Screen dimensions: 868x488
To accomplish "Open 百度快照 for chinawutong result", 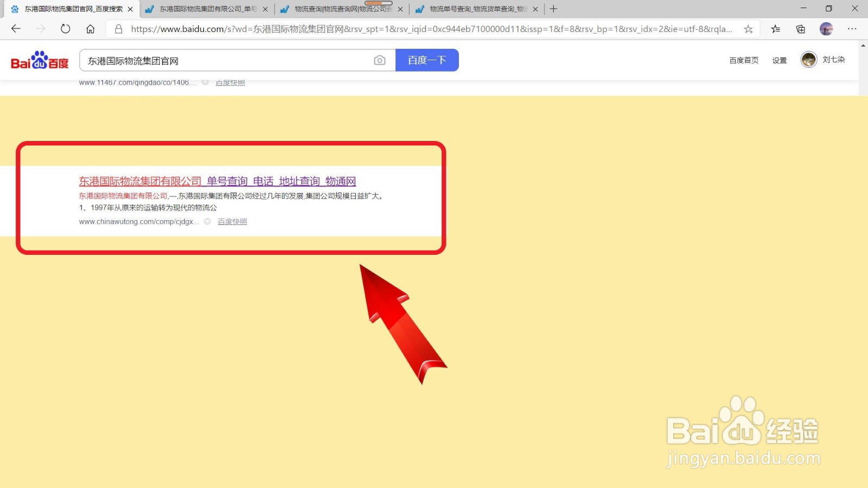I will click(x=232, y=222).
